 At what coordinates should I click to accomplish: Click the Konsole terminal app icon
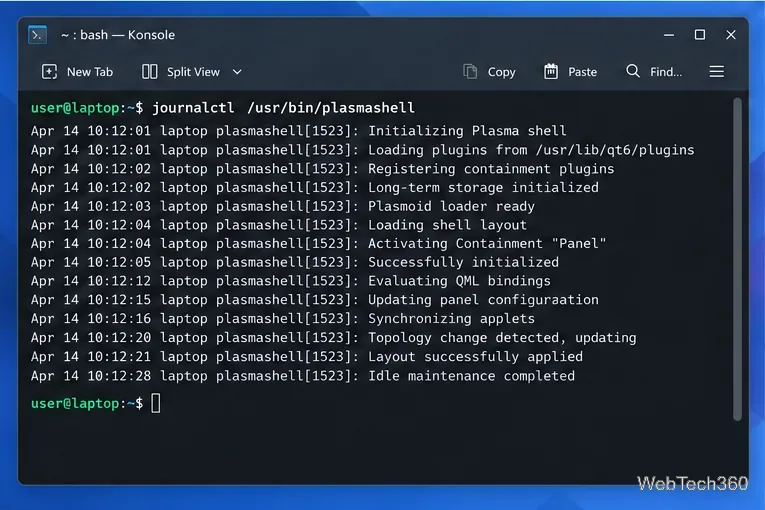pos(38,35)
